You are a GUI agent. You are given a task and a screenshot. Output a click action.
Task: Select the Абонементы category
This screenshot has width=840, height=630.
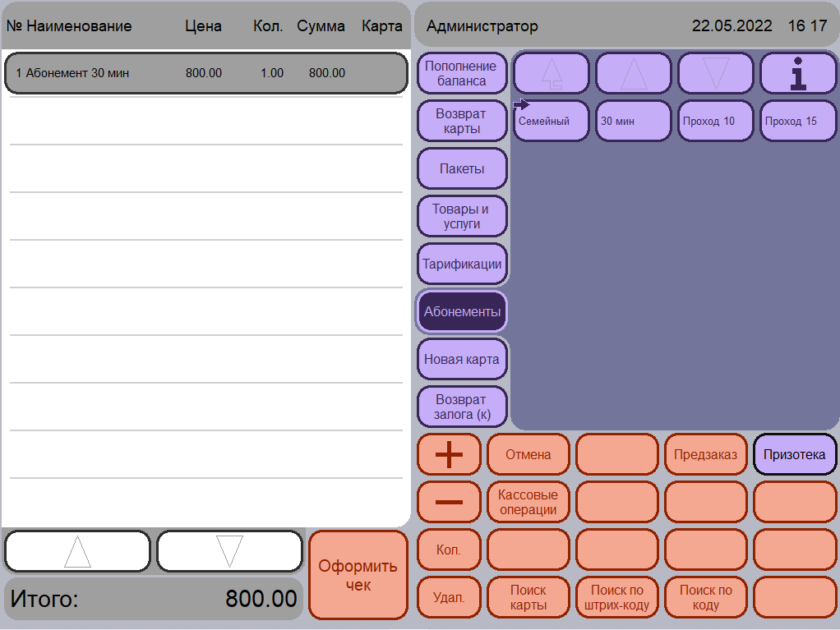point(462,311)
